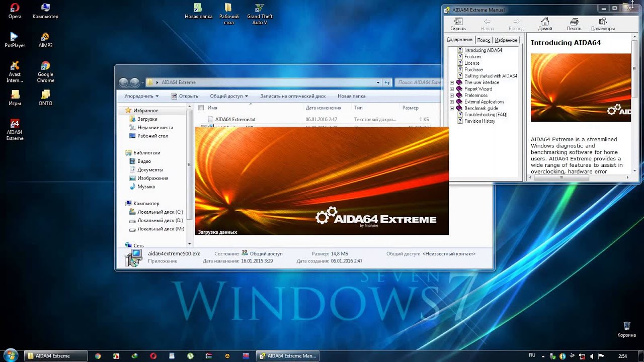Open the Упорядочить dropdown menu
Viewport: 644px width, 362px height.
[x=141, y=96]
